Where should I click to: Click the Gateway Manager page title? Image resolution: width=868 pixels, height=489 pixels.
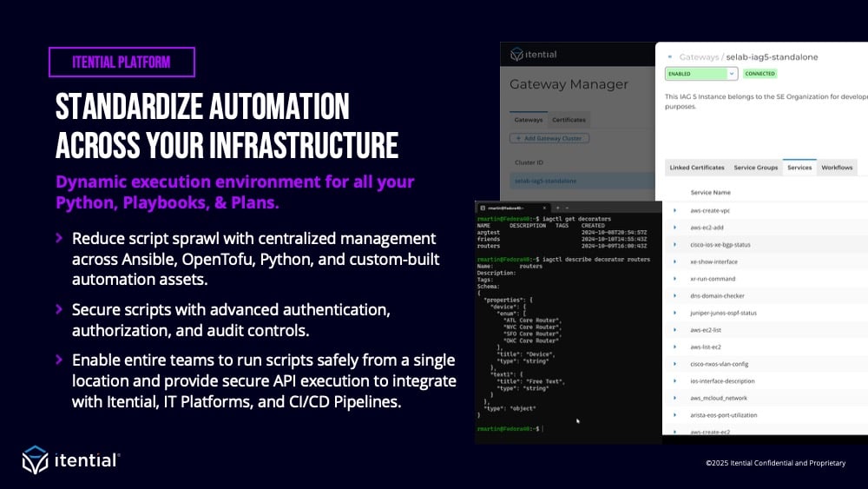pos(569,85)
